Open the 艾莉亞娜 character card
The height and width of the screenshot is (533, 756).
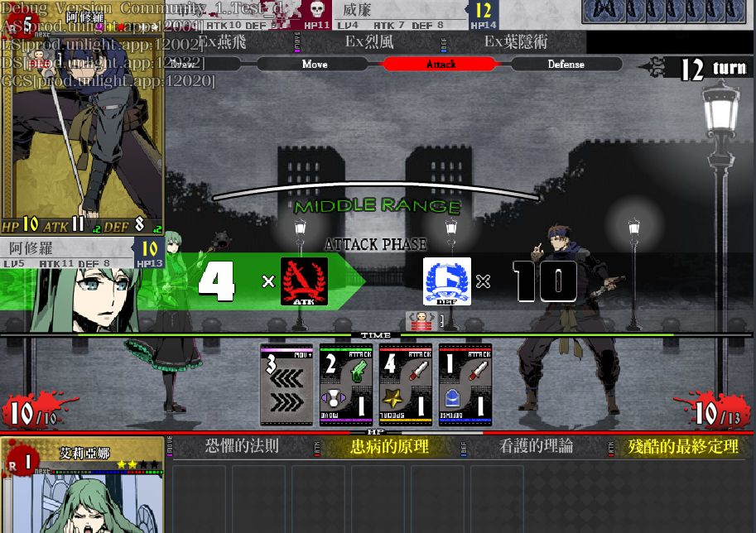click(x=83, y=485)
